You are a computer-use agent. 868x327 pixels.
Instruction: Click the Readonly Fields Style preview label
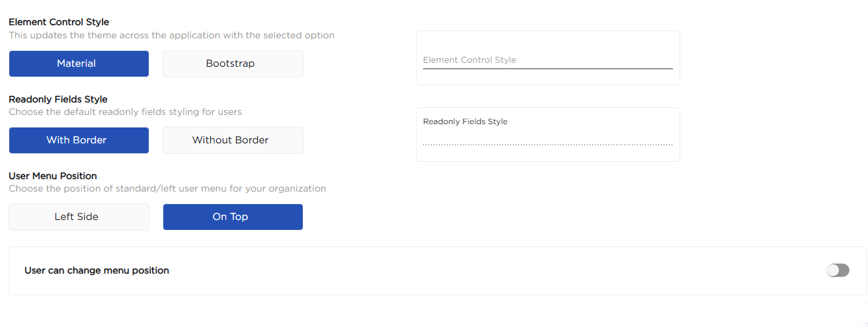(x=465, y=122)
